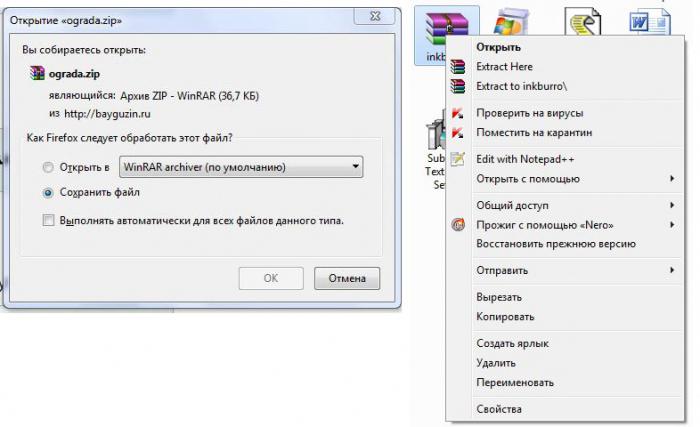The height and width of the screenshot is (427, 700).
Task: Click the Отмена button in Firefox dialog
Action: coord(347,278)
